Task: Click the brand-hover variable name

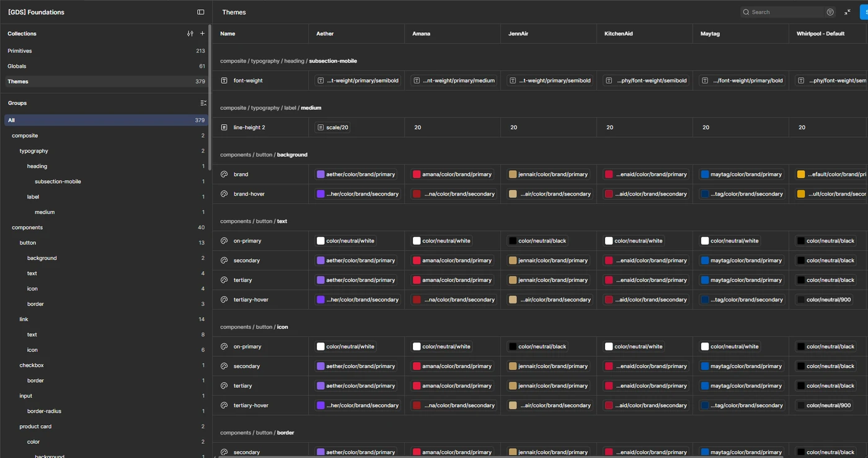Action: 249,194
